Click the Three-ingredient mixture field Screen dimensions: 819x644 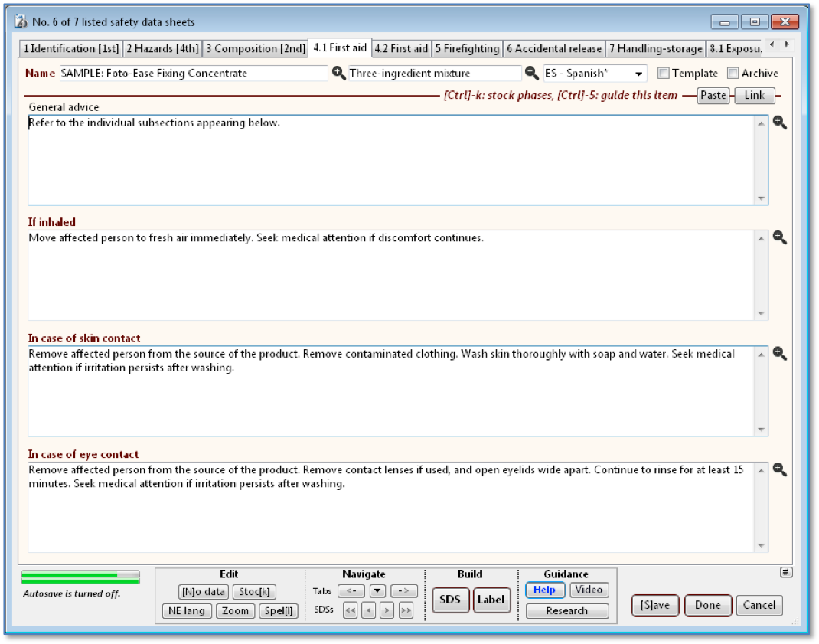click(x=435, y=74)
